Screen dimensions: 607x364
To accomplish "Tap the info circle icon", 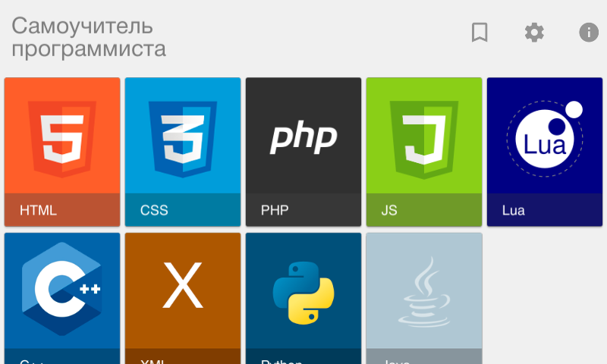I will click(589, 32).
